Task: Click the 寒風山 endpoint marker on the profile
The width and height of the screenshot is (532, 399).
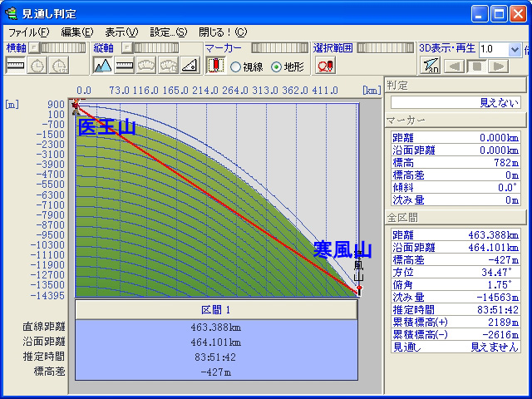Action: click(359, 290)
